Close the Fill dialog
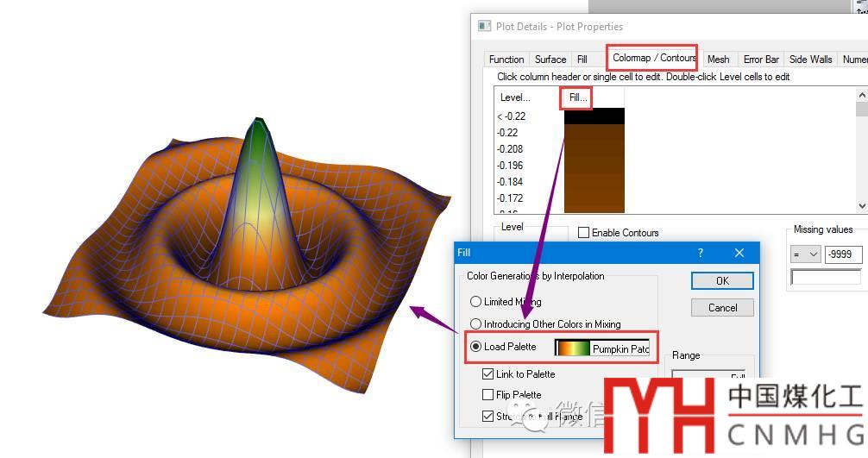Viewport: 868px width, 458px height. coord(739,253)
